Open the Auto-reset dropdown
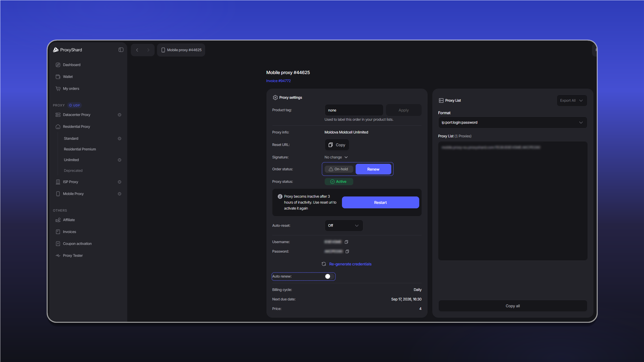This screenshot has height=362, width=644. [x=344, y=226]
